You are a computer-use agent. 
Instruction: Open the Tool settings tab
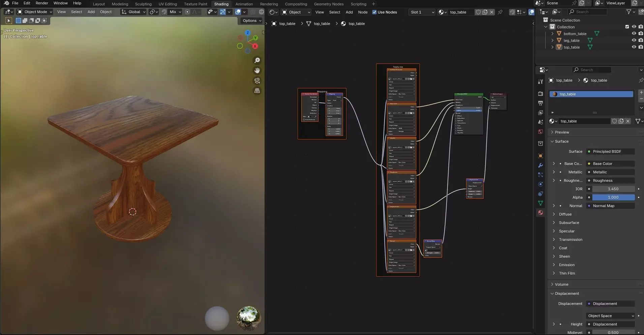[541, 82]
